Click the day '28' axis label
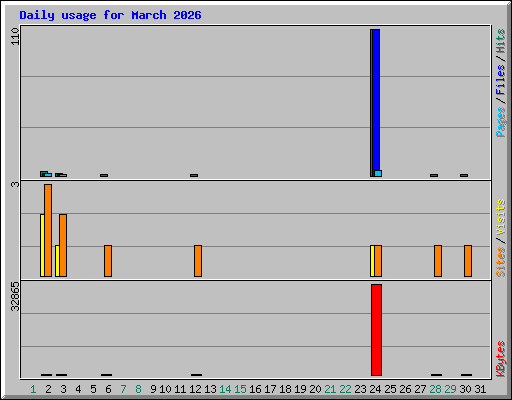The width and height of the screenshot is (512, 400). [x=435, y=389]
